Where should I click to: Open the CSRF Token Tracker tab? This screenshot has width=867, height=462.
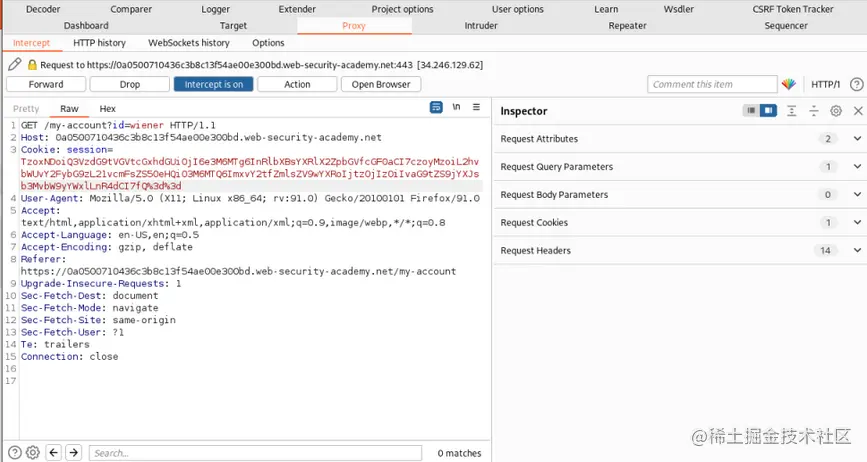pos(793,9)
